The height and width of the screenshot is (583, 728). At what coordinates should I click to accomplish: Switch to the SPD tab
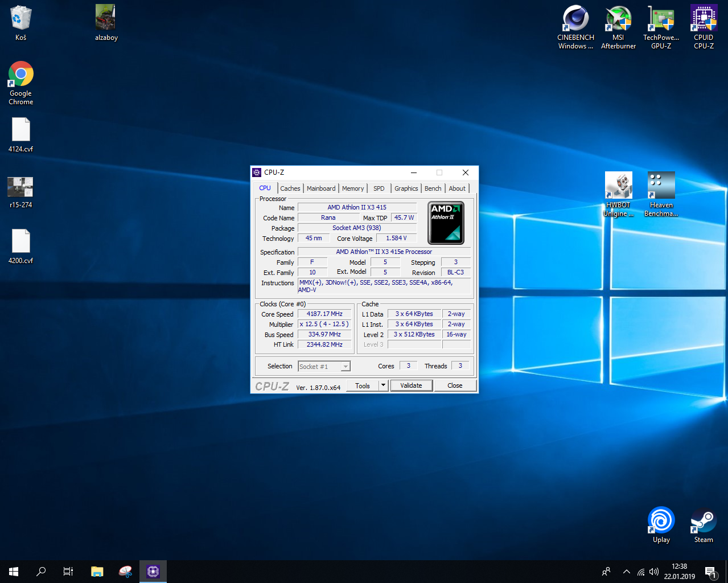click(x=379, y=188)
